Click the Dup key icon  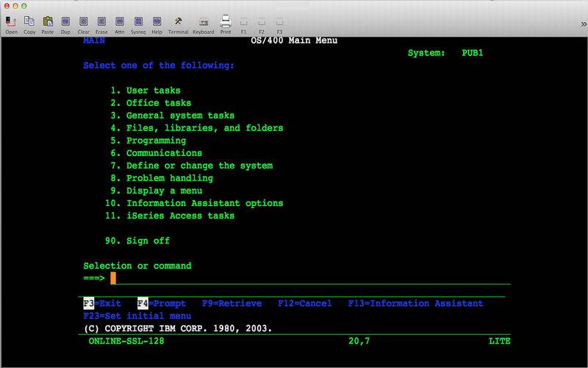pyautogui.click(x=65, y=25)
